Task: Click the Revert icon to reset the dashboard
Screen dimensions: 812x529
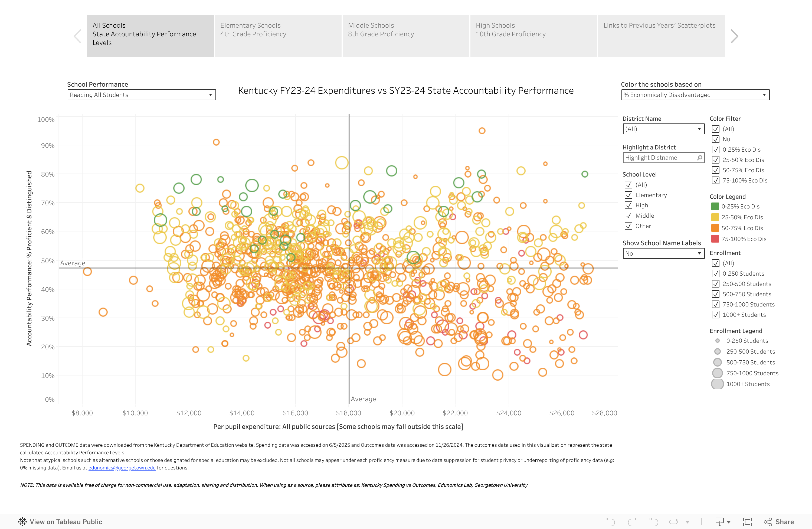Action: point(653,521)
